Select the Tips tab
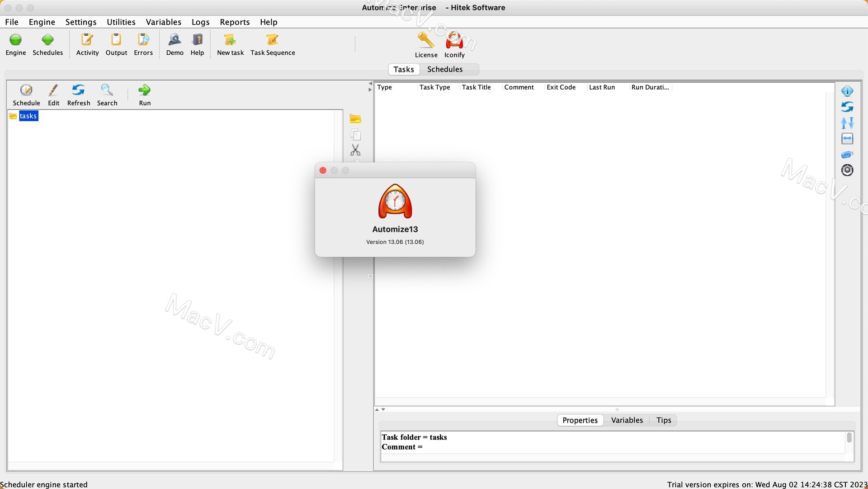Viewport: 868px width, 489px height. pos(664,420)
